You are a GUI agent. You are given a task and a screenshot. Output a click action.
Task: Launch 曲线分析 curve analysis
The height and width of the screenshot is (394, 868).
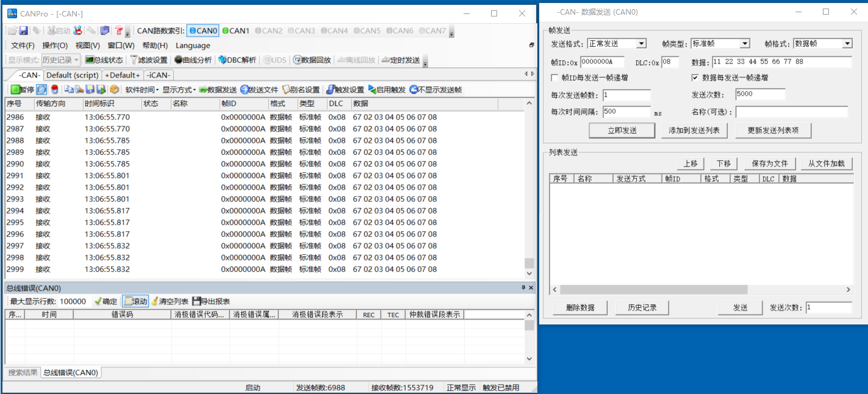(x=192, y=60)
